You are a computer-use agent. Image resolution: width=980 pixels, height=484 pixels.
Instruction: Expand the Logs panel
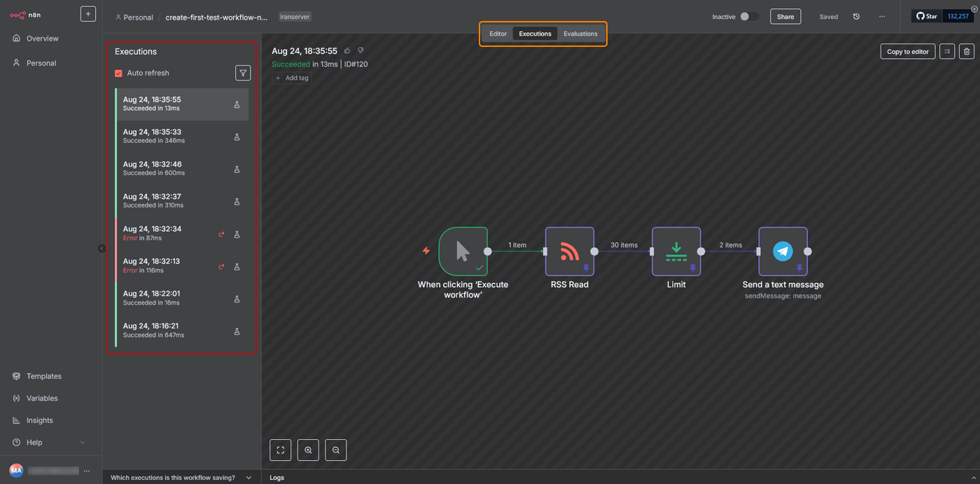click(x=974, y=478)
